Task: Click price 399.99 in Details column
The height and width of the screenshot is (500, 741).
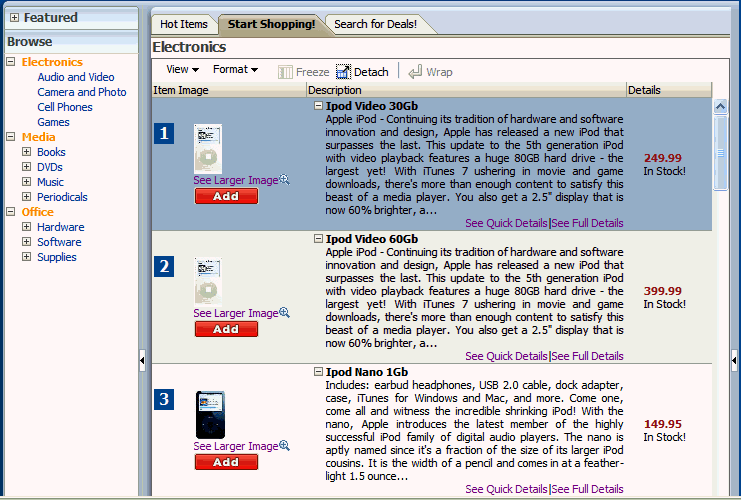Action: pos(663,291)
